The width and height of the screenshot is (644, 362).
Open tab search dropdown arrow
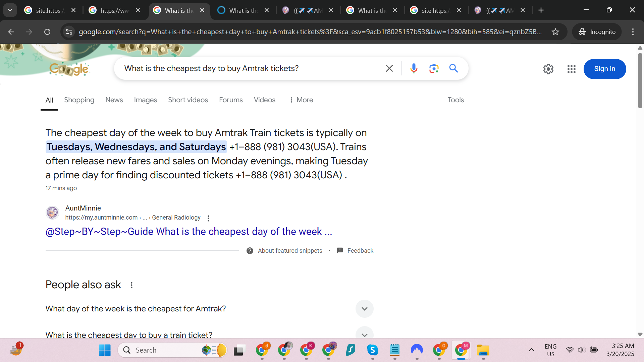[x=10, y=10]
